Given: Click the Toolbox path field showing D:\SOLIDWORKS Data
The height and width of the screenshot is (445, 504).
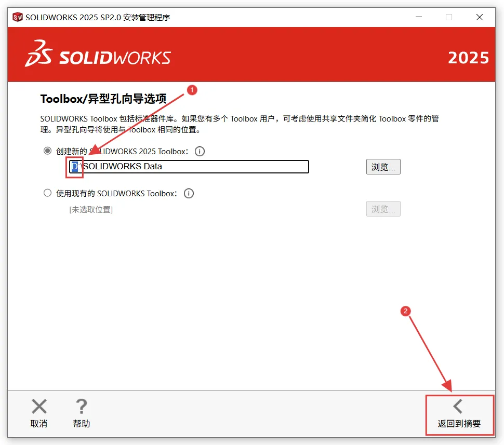Looking at the screenshot, I should coord(189,167).
